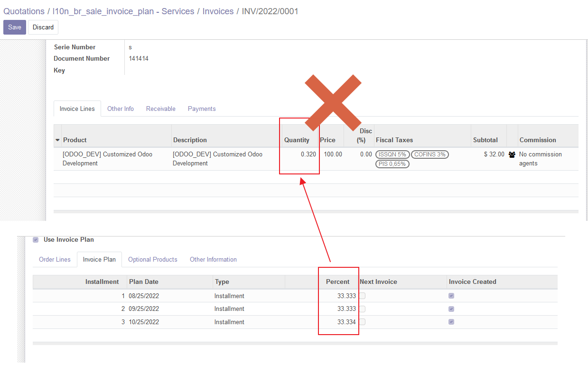This screenshot has height=373, width=588.
Task: Toggle Invoice Created checkbox for 09/25/2022 row
Action: (x=451, y=309)
